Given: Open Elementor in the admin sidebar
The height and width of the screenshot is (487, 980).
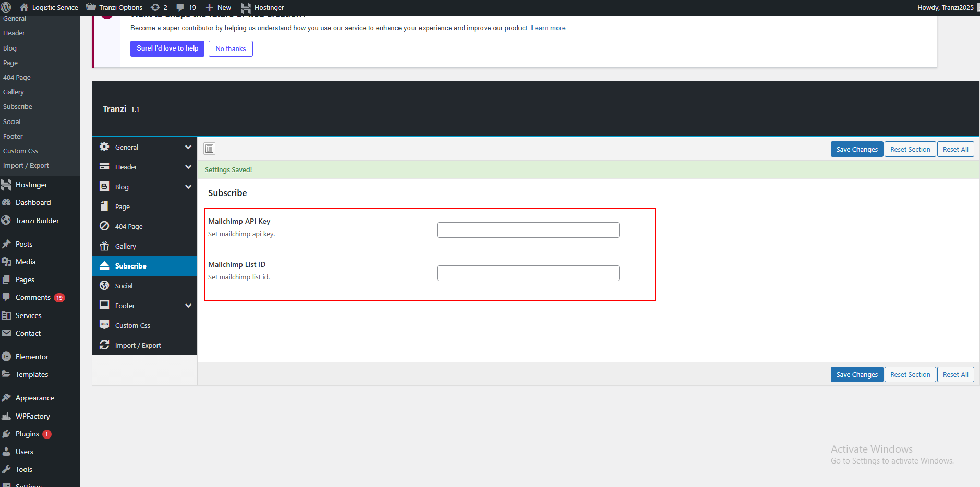Looking at the screenshot, I should click(32, 357).
